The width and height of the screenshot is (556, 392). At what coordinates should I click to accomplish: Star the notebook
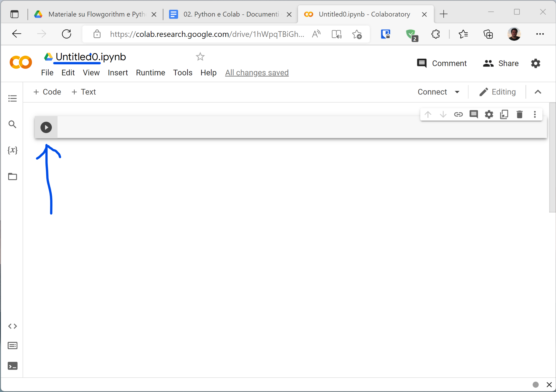(x=200, y=56)
